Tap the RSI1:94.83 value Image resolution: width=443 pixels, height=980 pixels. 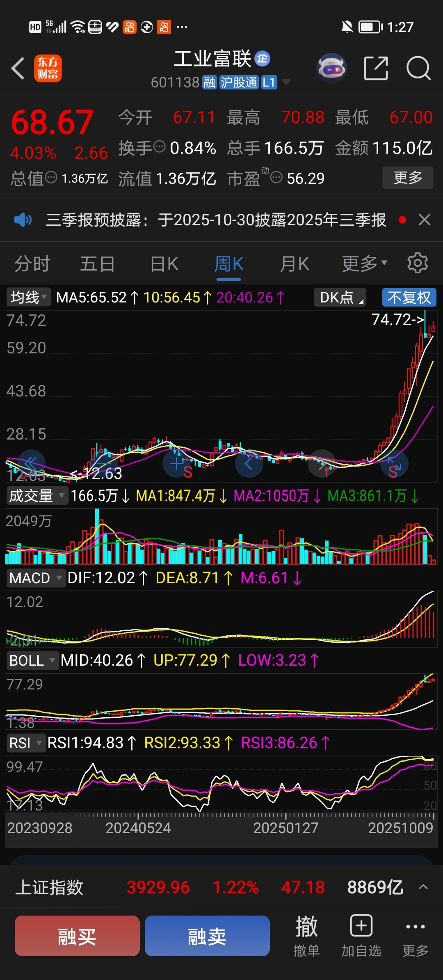91,743
